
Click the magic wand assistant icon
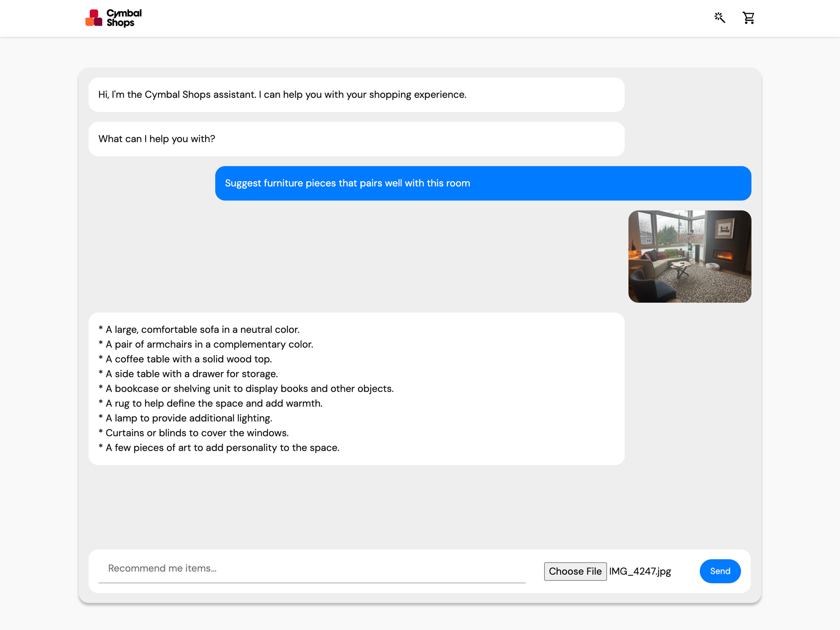click(x=719, y=18)
